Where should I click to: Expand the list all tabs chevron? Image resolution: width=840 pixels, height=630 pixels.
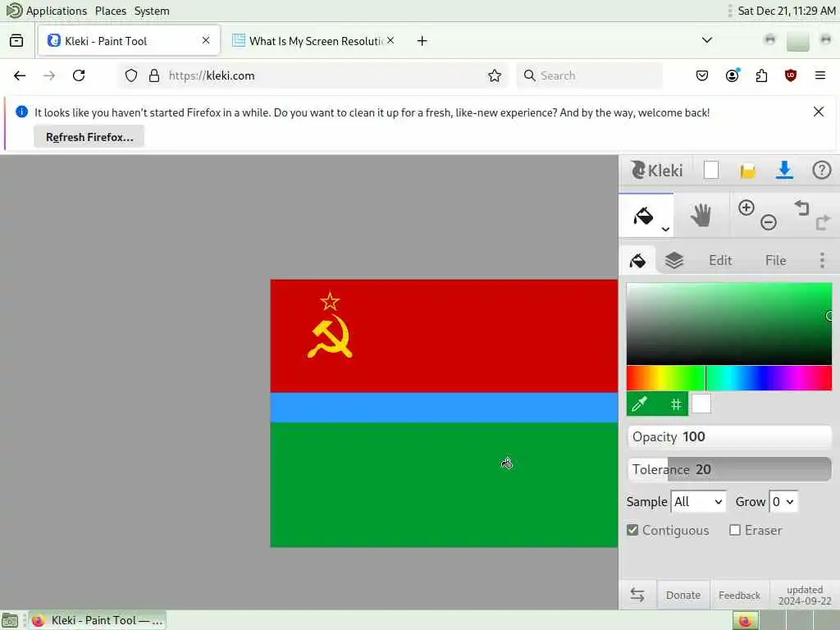click(706, 40)
